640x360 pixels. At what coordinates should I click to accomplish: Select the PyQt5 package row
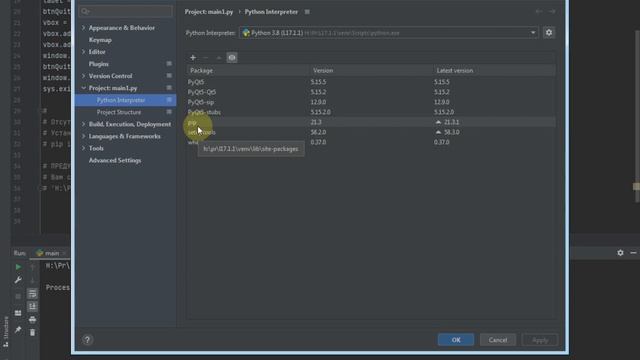click(371, 82)
